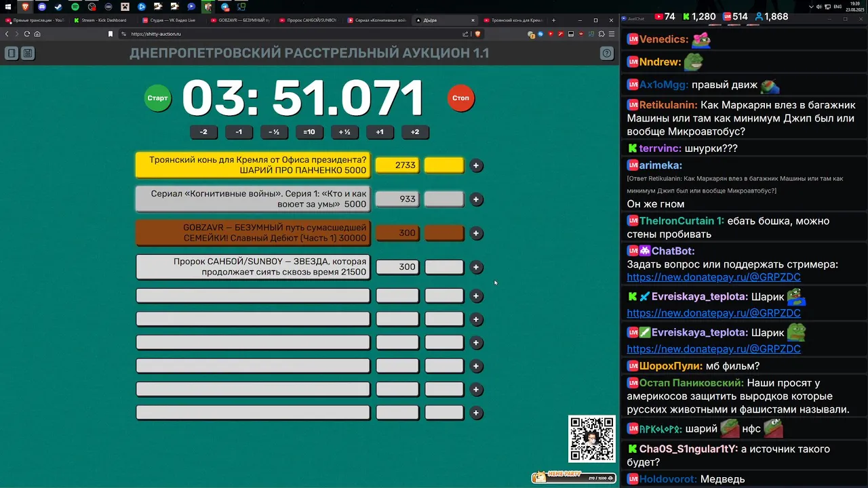The height and width of the screenshot is (488, 868).
Task: Open Spotify from the taskbar
Action: click(x=75, y=7)
